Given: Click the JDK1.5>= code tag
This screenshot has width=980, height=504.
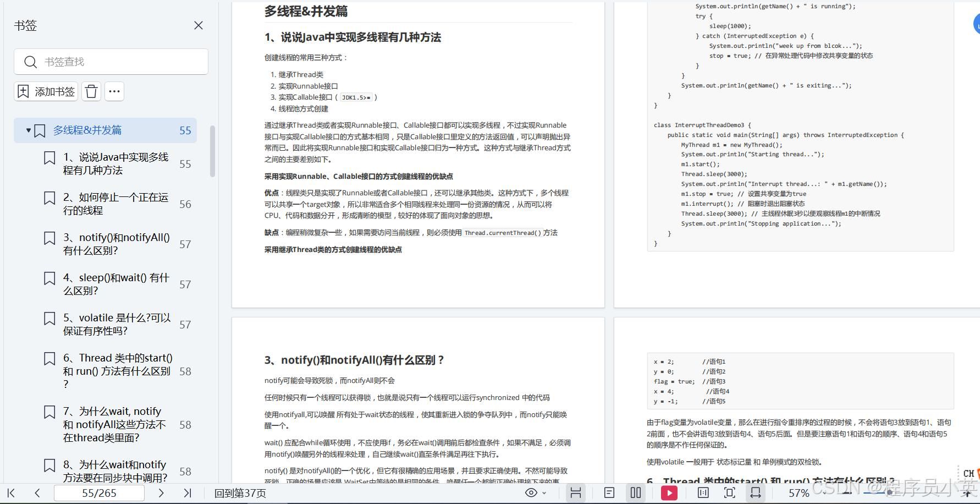Looking at the screenshot, I should pos(356,97).
